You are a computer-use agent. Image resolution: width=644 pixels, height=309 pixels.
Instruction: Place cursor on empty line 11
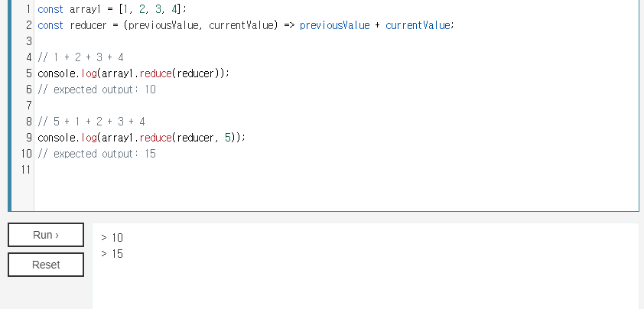coord(336,170)
